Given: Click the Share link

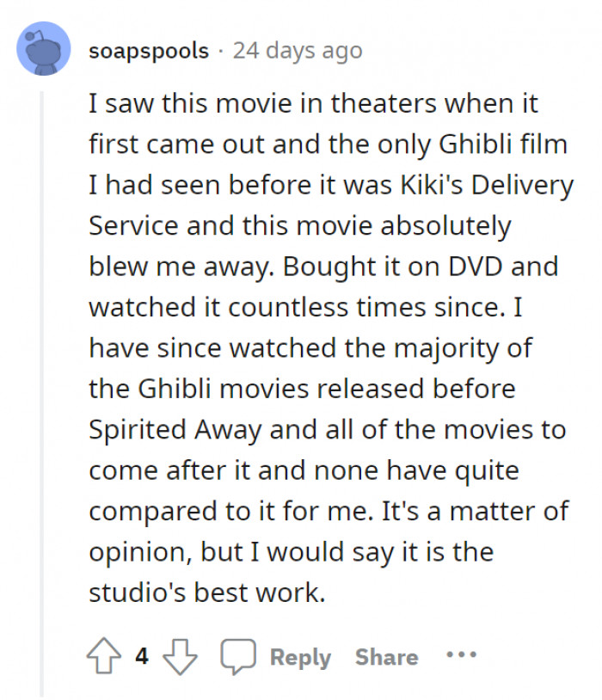Looking at the screenshot, I should coord(385,656).
